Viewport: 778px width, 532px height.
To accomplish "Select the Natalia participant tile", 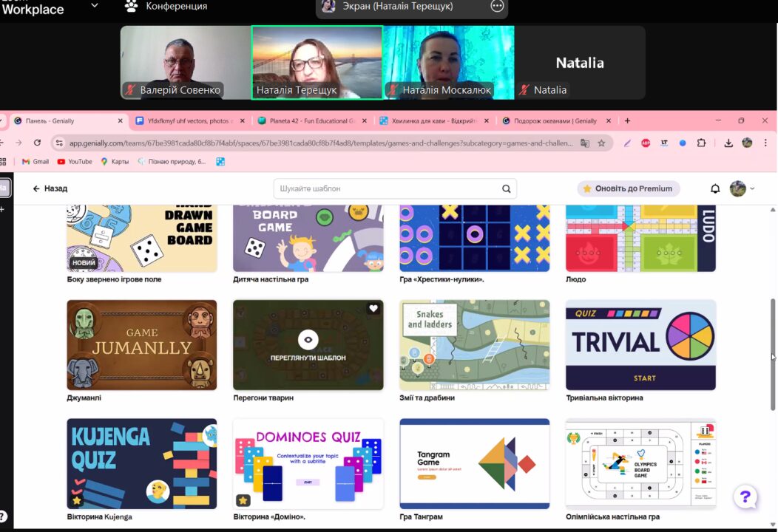I will pyautogui.click(x=580, y=63).
